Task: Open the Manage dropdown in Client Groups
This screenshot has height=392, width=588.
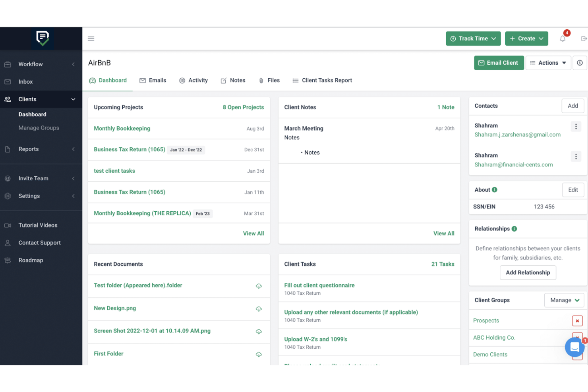Action: (564, 300)
